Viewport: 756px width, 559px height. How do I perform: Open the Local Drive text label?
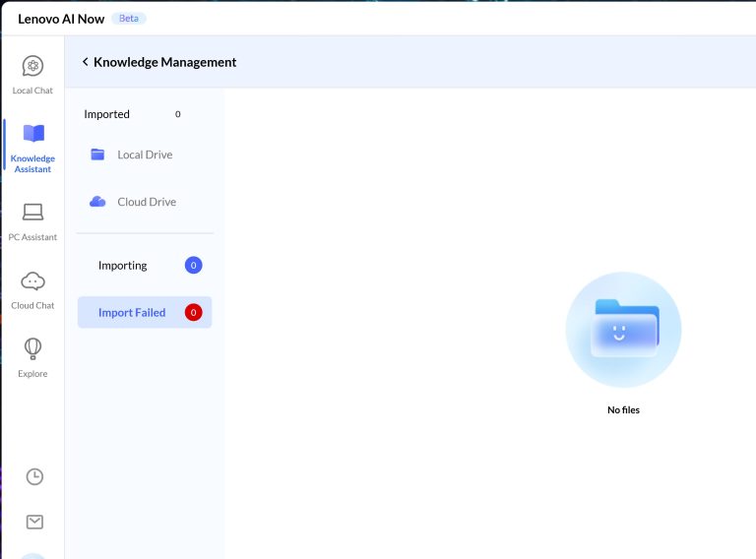[x=145, y=155]
